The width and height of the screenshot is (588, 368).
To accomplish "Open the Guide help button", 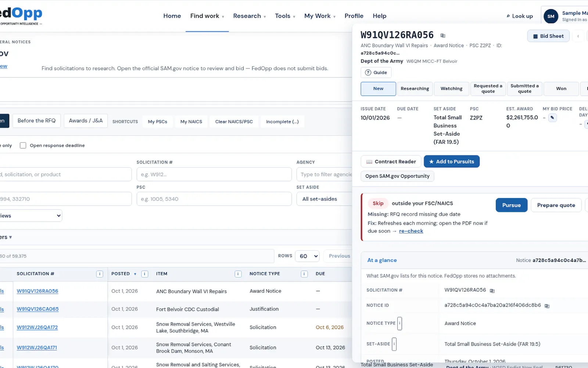I will tap(376, 72).
